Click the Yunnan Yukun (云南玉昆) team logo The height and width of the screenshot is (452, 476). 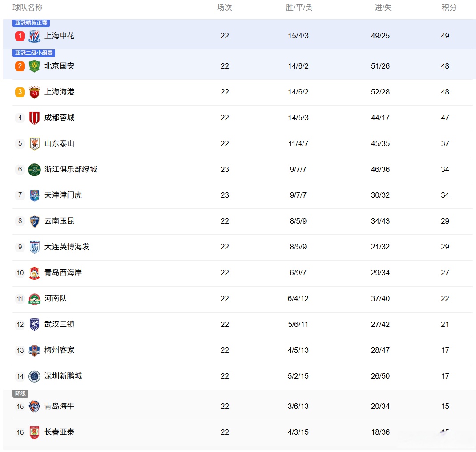point(34,221)
